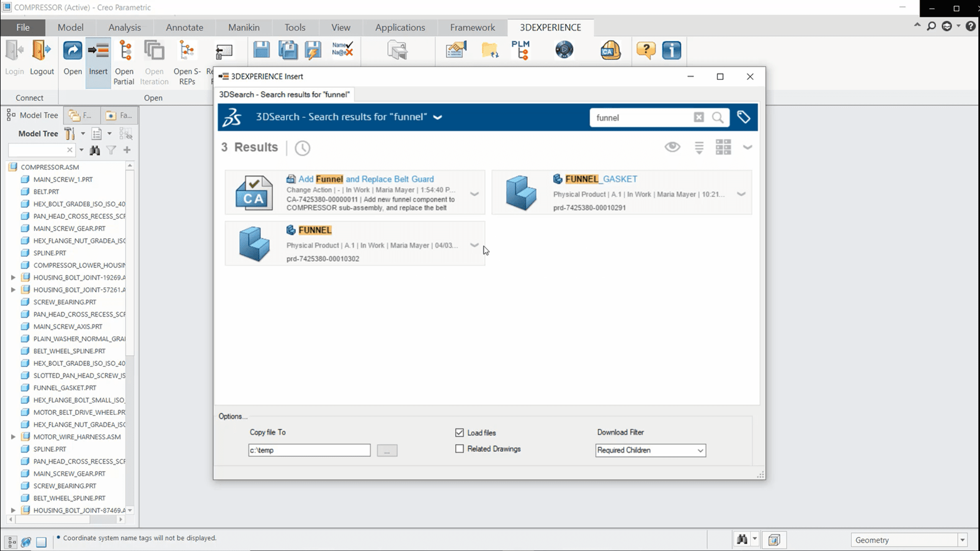Image resolution: width=980 pixels, height=551 pixels.
Task: Uncheck the Load files checkbox
Action: [459, 433]
